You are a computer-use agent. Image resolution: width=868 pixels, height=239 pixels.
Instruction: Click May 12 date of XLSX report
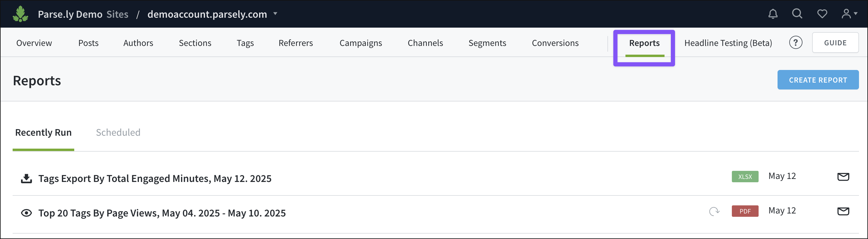coord(782,176)
